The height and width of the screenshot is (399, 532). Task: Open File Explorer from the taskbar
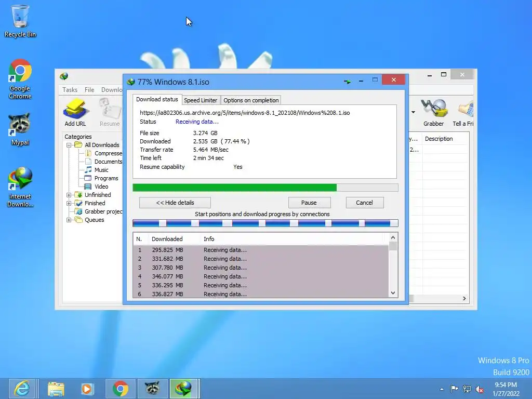56,389
